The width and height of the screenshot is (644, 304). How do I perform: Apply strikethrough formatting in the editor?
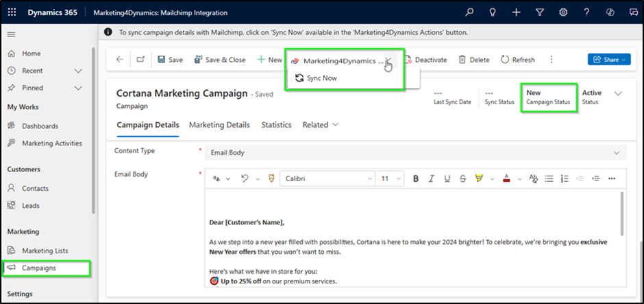463,178
